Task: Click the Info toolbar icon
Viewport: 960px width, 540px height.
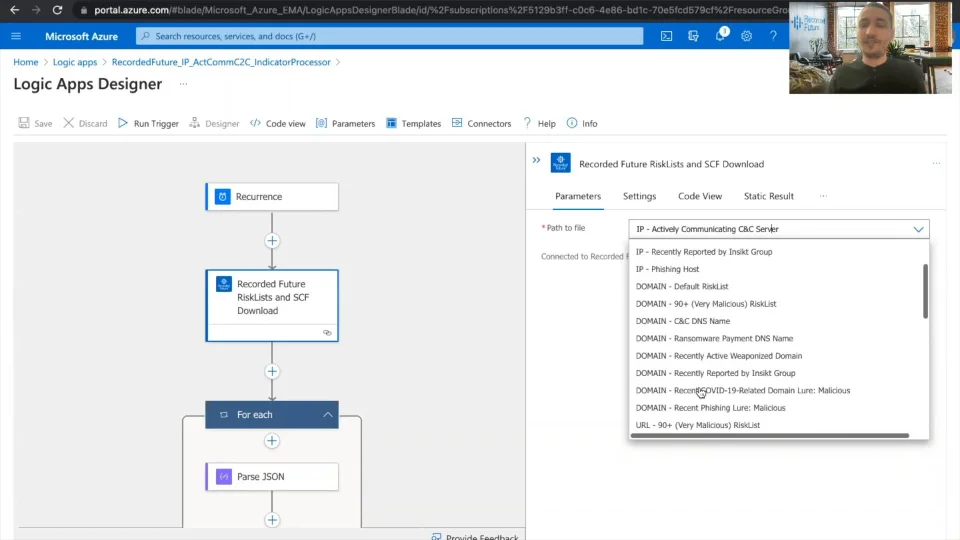Action: (572, 123)
